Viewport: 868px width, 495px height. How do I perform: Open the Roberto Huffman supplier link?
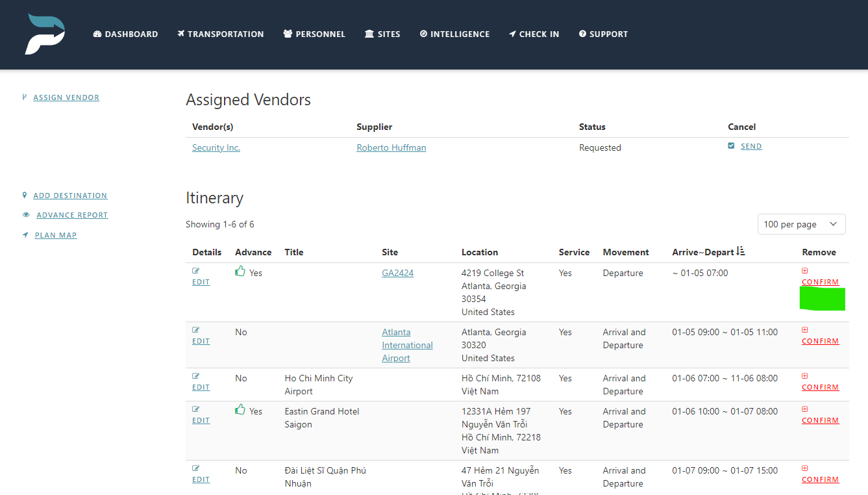tap(391, 147)
